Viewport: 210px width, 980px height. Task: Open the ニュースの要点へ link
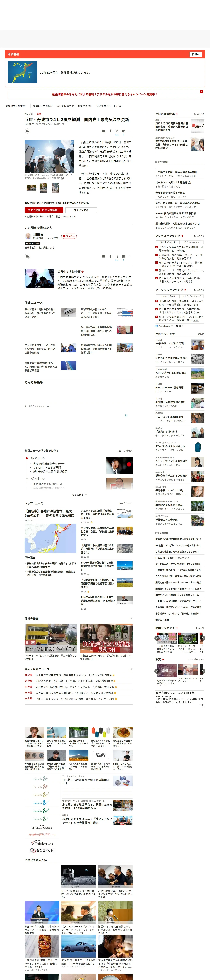click(125, 451)
